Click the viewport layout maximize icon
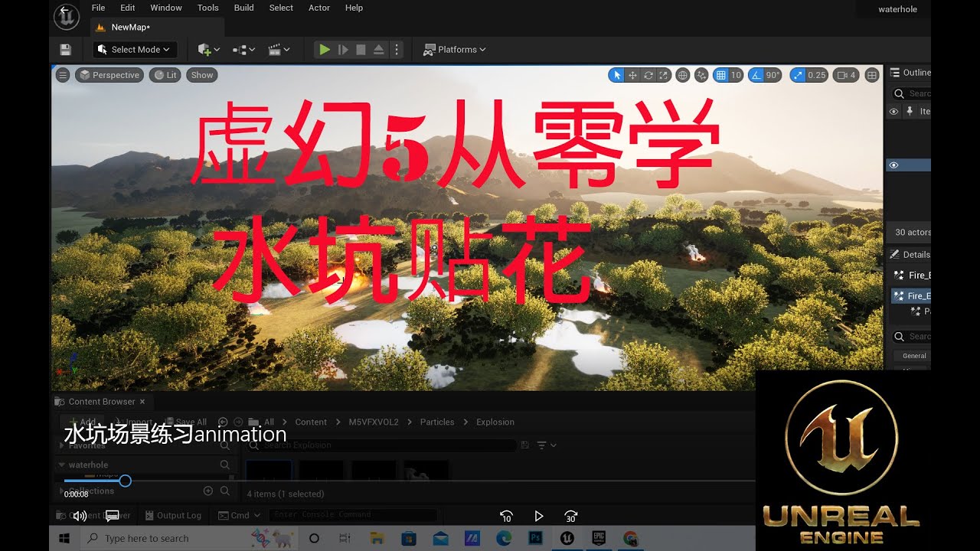The width and height of the screenshot is (980, 551). 872,75
